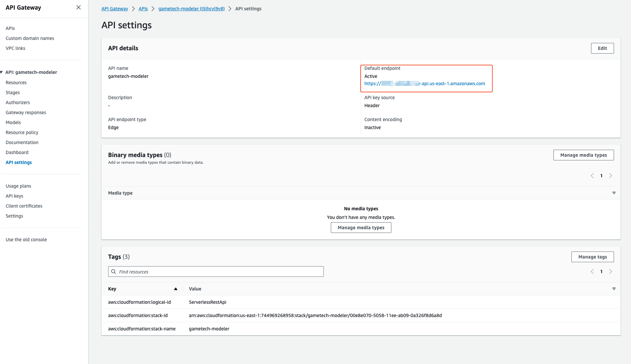Viewport: 631px width, 364px height.
Task: Click the Active default endpoint status
Action: pyautogui.click(x=371, y=76)
